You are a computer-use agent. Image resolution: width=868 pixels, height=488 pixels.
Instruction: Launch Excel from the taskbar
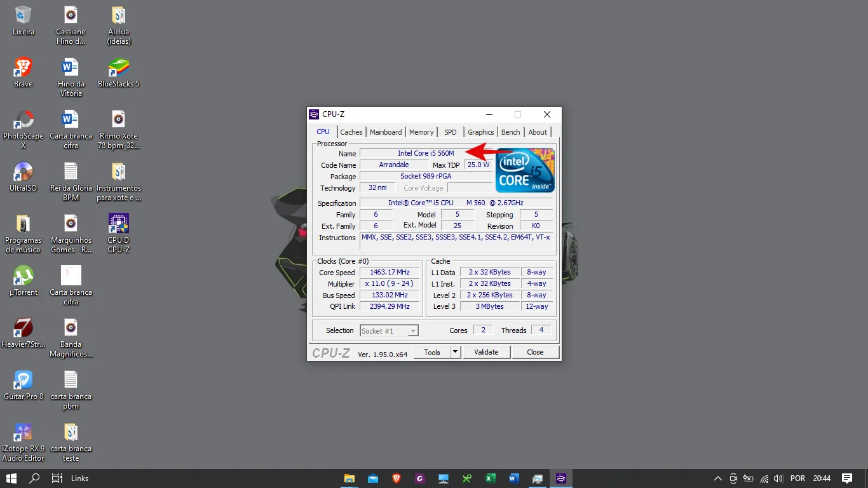click(491, 478)
